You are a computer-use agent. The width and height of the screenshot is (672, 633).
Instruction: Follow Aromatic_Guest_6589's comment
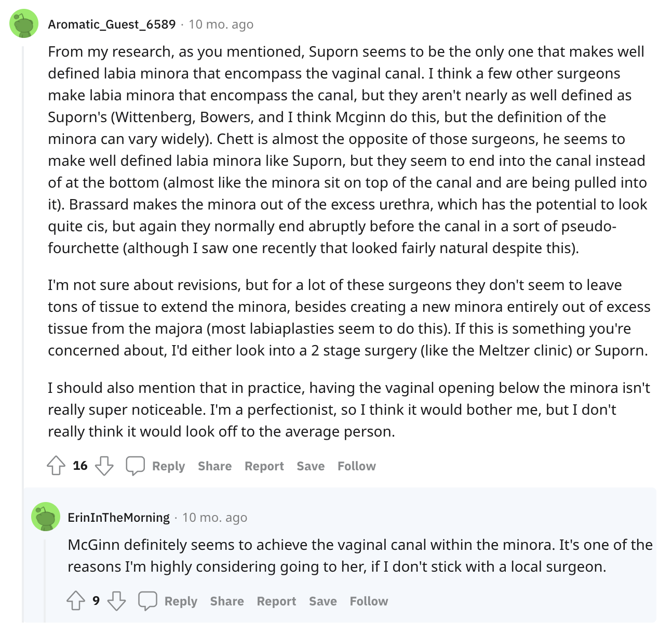356,466
